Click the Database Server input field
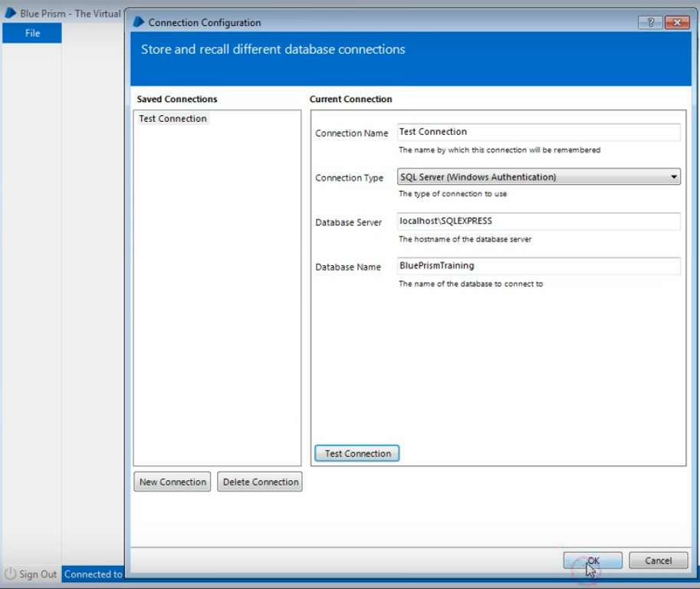This screenshot has width=700, height=589. point(538,221)
